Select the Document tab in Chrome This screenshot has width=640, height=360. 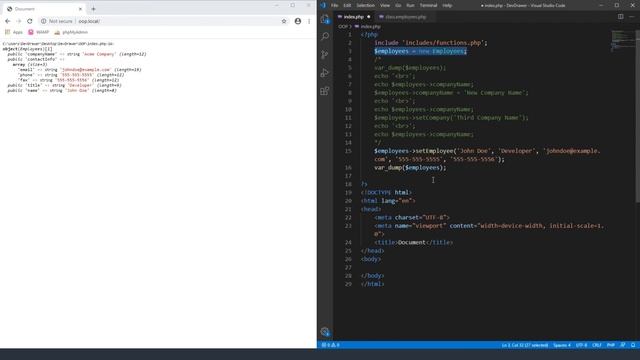point(44,9)
